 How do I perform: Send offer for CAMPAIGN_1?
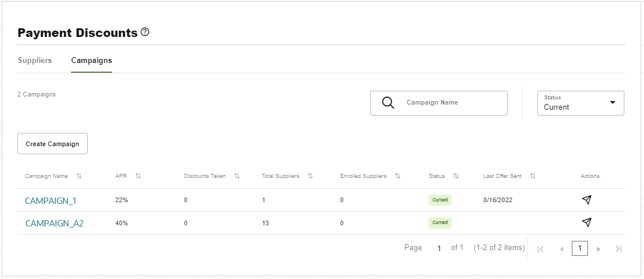pyautogui.click(x=586, y=200)
